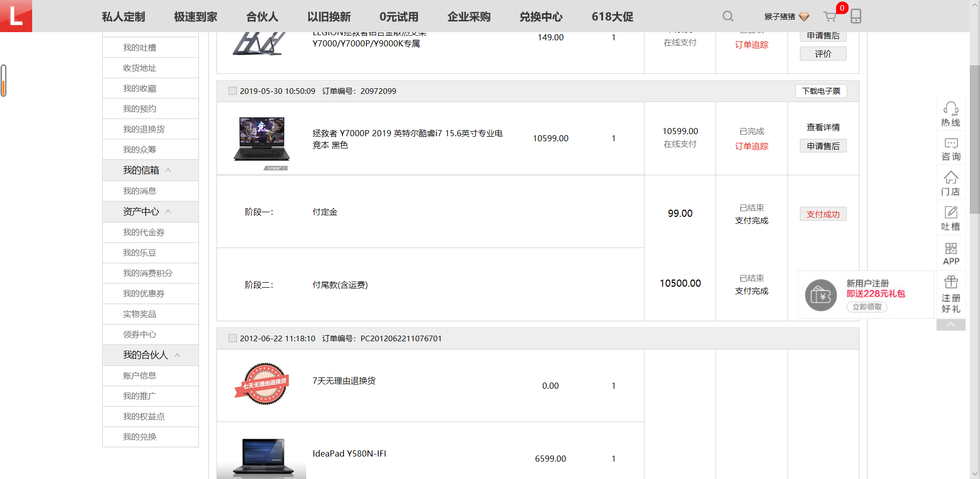
Task: Open 企业采购 in top navigation
Action: (x=469, y=17)
